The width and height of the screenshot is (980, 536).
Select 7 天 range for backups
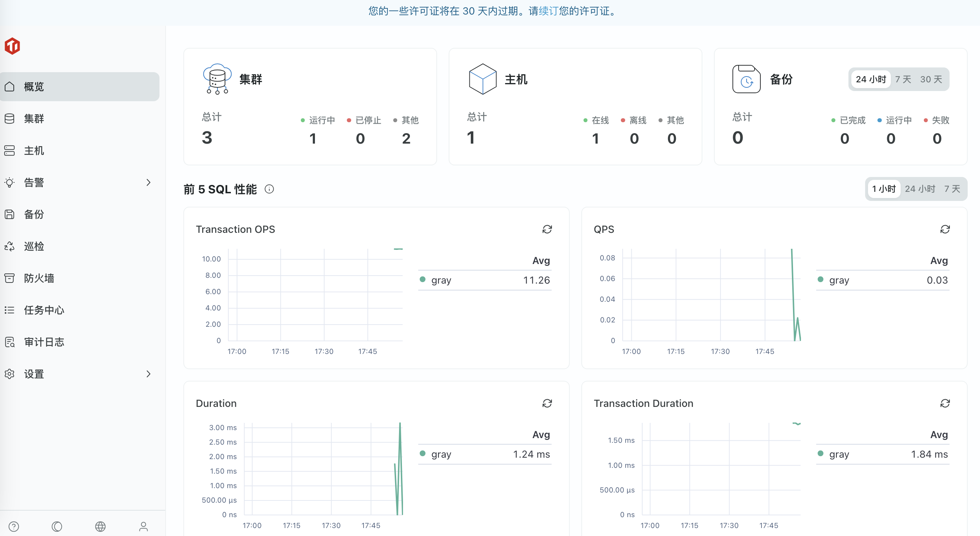coord(903,79)
